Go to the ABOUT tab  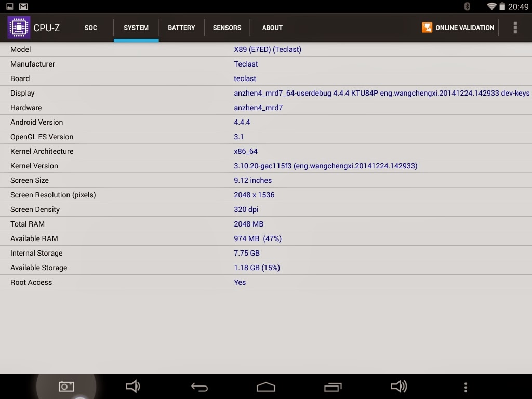pyautogui.click(x=272, y=28)
